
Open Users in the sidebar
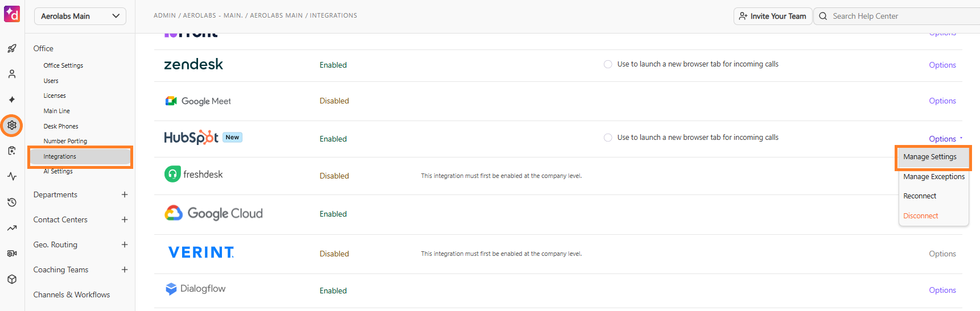tap(51, 81)
